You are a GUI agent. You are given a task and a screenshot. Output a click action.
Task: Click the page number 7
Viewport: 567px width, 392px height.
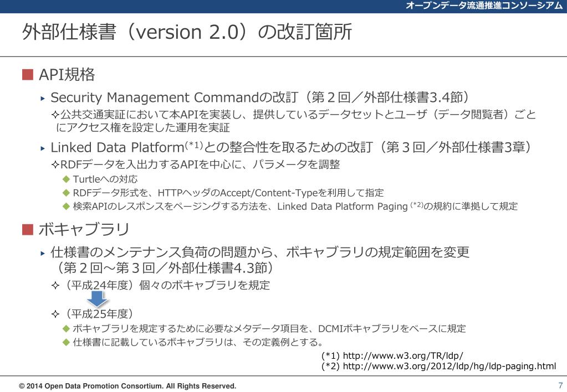point(560,385)
